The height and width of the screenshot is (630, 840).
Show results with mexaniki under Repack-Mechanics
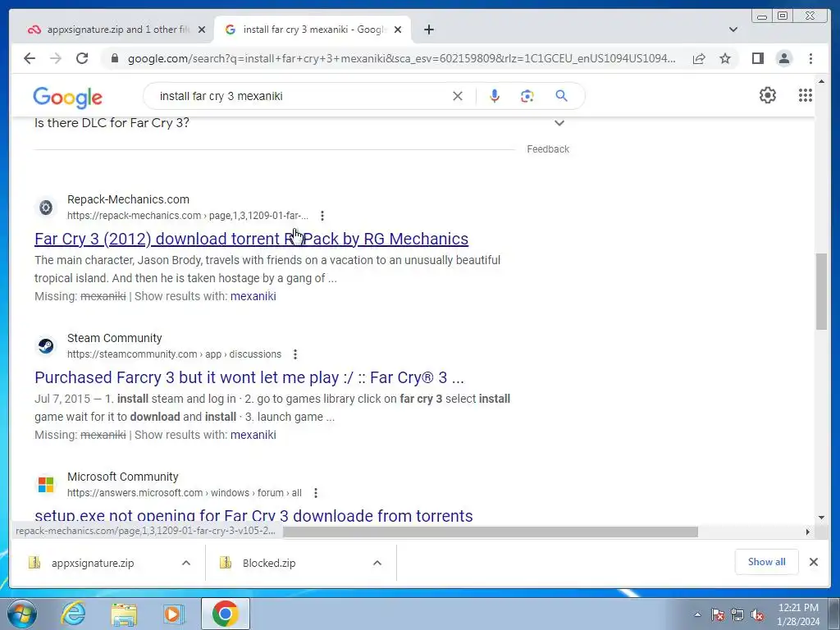click(253, 296)
